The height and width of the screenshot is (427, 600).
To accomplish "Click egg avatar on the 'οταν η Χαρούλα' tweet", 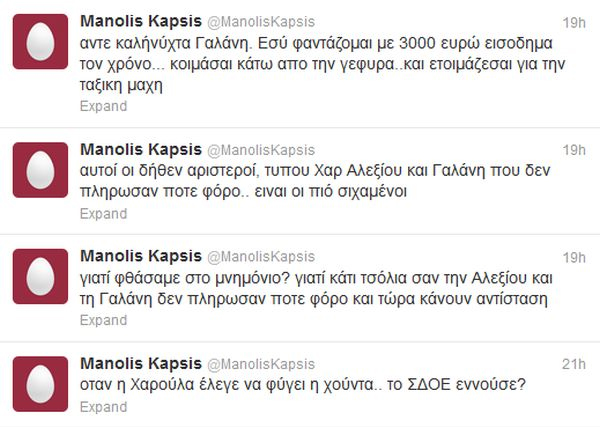I will 39,384.
